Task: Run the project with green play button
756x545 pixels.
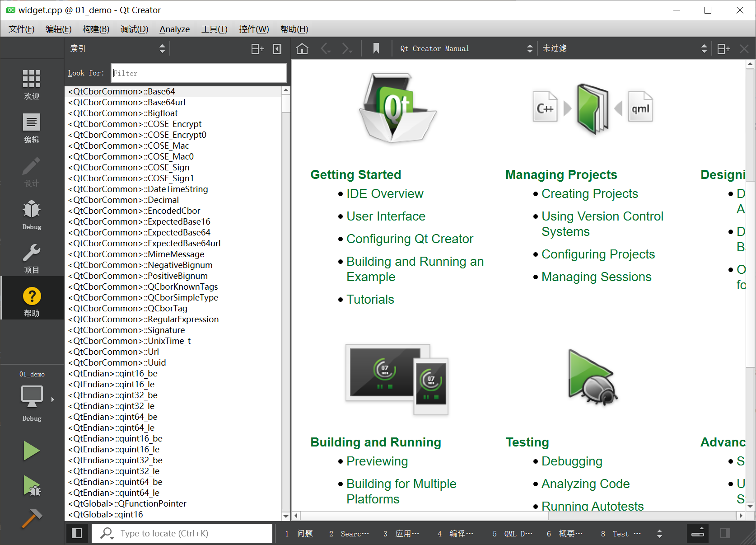Action: click(x=32, y=451)
